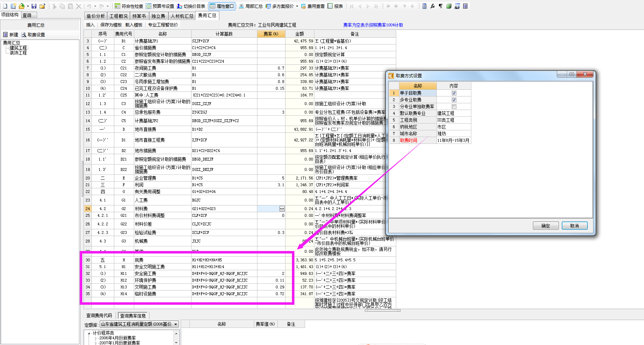Open the Redo history dropdown arrow

coord(108,6)
